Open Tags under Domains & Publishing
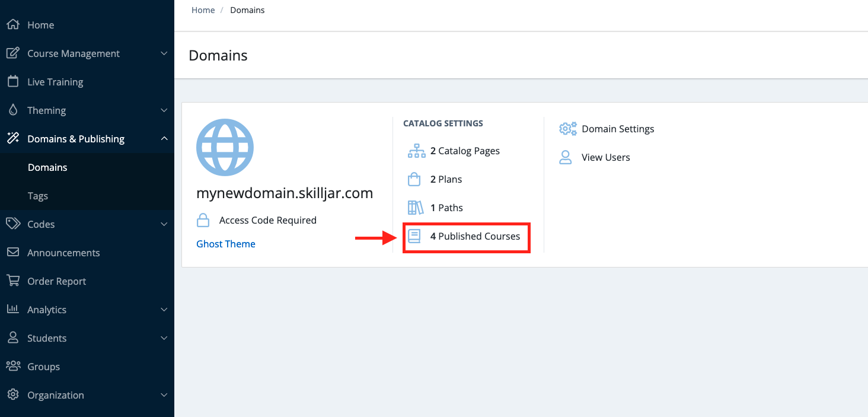 (38, 196)
